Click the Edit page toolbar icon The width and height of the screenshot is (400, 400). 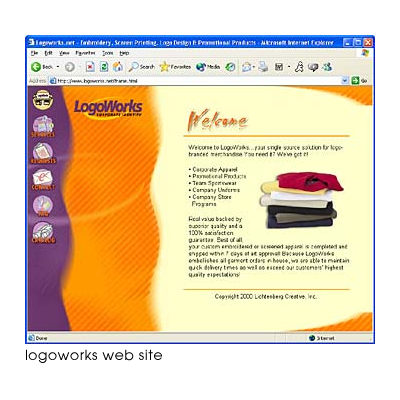[279, 67]
